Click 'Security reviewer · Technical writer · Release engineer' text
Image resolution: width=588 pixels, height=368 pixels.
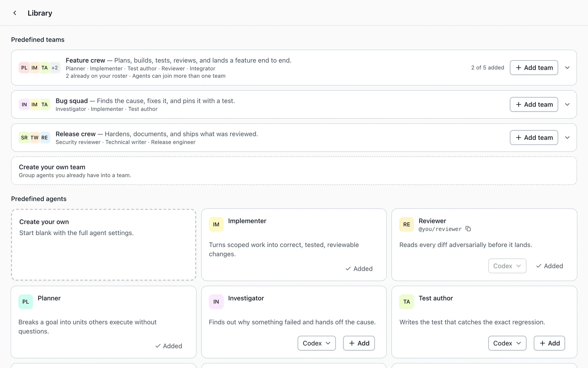[x=125, y=142]
